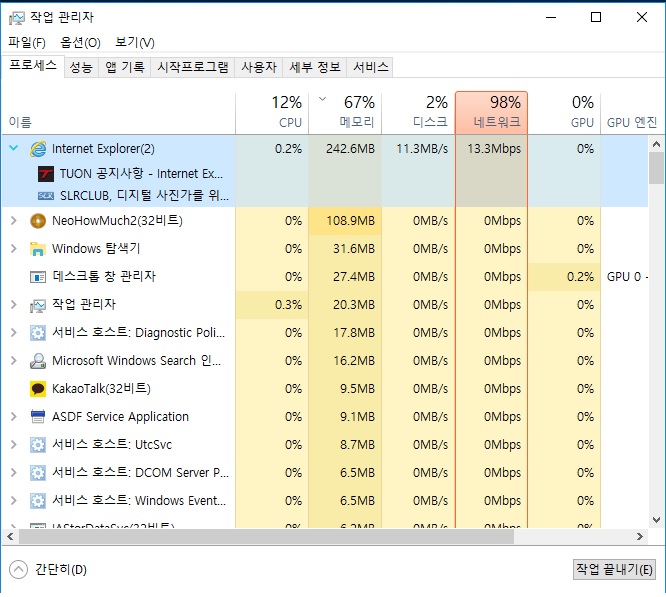Switch to the 세부 정보 tab
This screenshot has width=666, height=597.
pos(315,67)
